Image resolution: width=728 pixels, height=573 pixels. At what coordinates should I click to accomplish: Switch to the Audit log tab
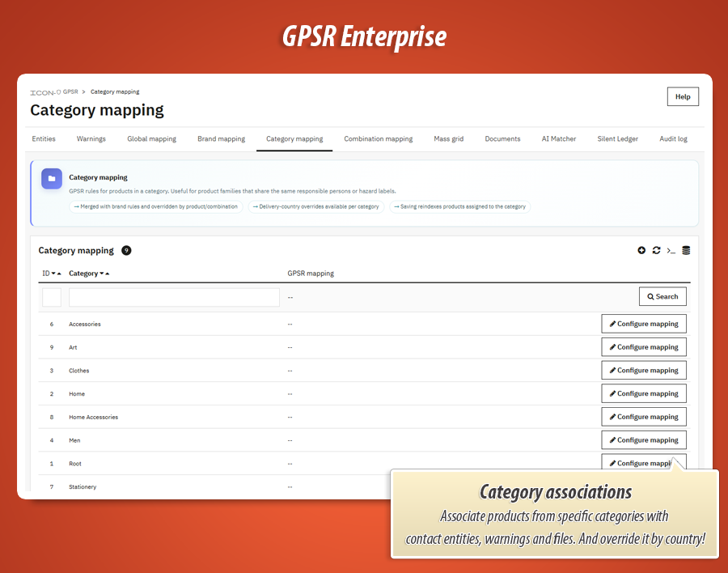coord(673,139)
